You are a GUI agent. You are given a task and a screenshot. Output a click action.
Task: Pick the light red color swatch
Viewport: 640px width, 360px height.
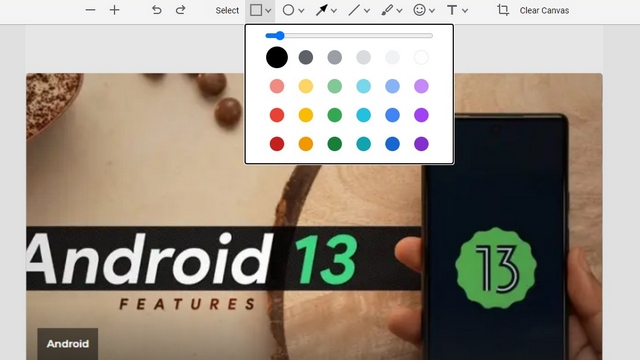click(x=277, y=86)
